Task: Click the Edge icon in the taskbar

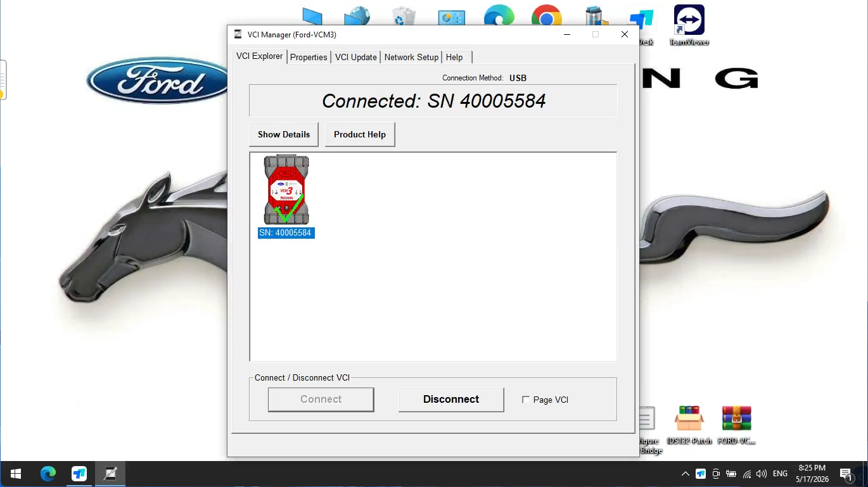Action: coord(48,474)
